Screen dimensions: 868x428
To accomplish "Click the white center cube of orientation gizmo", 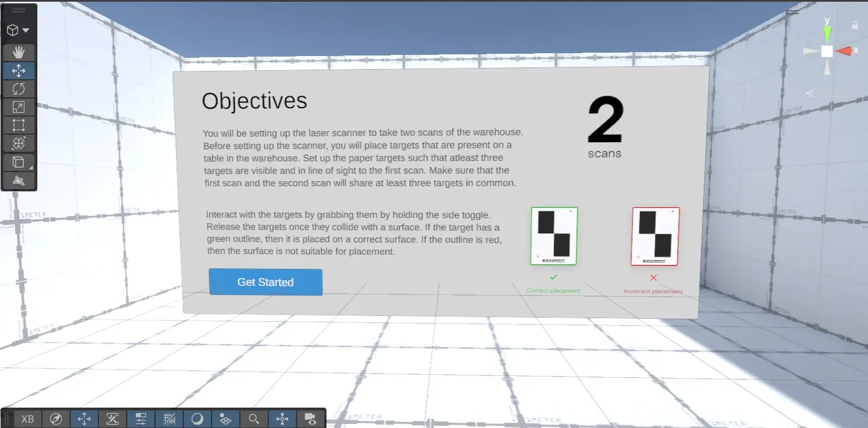I will 827,51.
